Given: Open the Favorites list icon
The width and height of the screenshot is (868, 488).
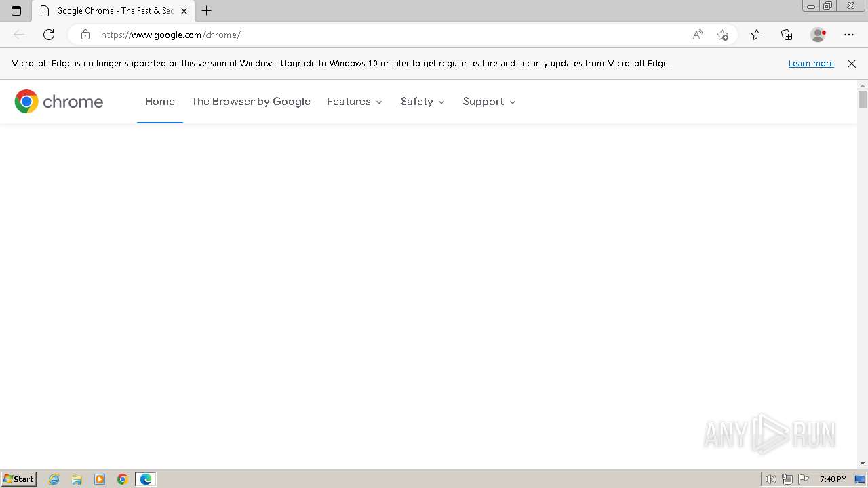Looking at the screenshot, I should tap(757, 35).
